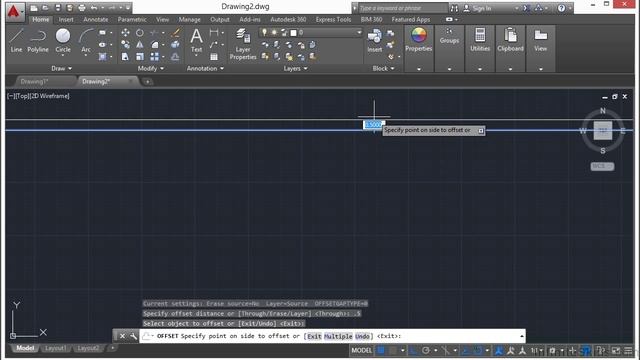Toggle ortho mode in status bar
The height and width of the screenshot is (360, 640).
click(x=413, y=350)
